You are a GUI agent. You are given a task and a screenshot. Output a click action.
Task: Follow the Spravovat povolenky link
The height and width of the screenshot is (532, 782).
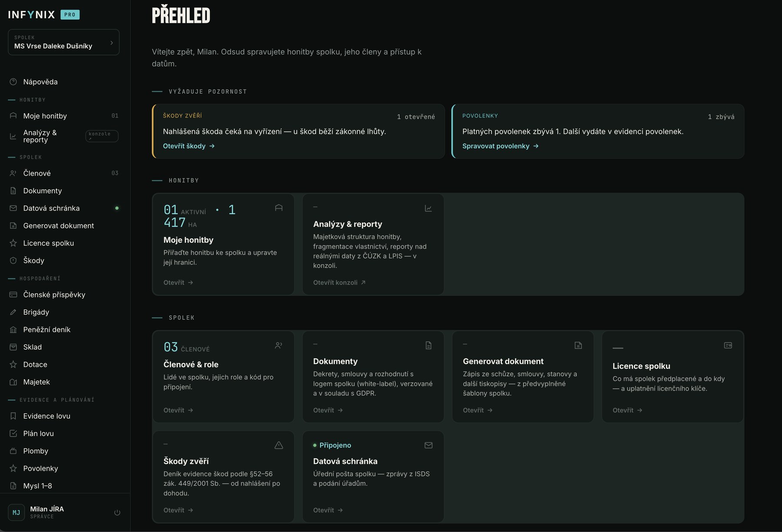(500, 146)
